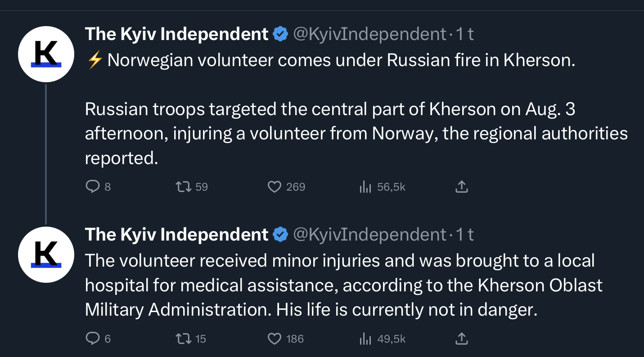Click @KyivIndependent handle on first tweet

[x=369, y=34]
